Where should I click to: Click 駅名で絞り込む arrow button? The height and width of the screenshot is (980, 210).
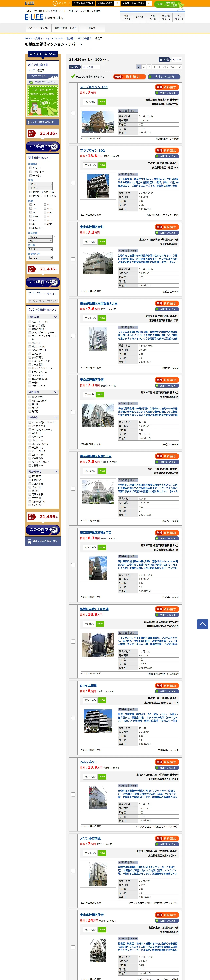coord(43,76)
